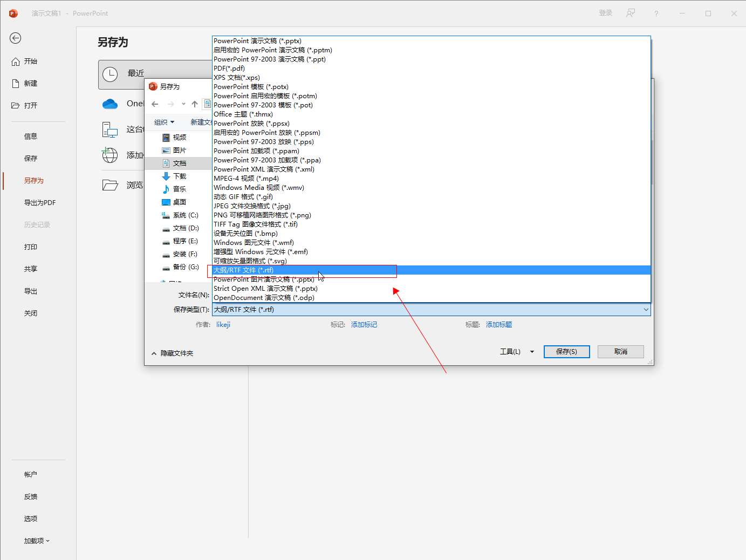Choose PDF(*.pdf) file type
Image resolution: width=746 pixels, height=560 pixels.
pos(432,69)
